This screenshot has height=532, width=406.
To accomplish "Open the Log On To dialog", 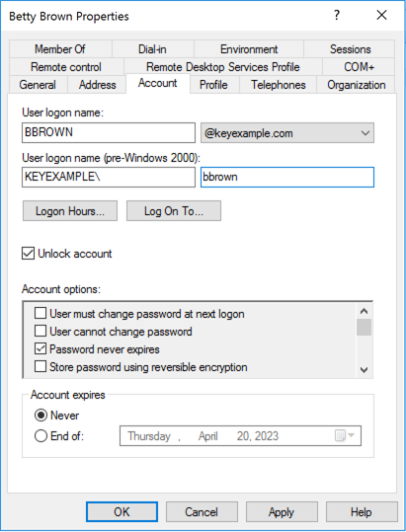I will [x=174, y=211].
